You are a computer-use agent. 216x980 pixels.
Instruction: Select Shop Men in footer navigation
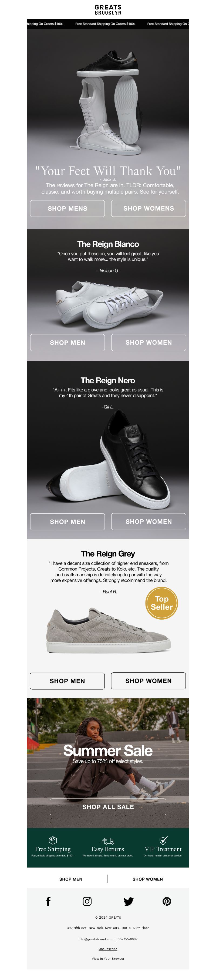coord(71,879)
